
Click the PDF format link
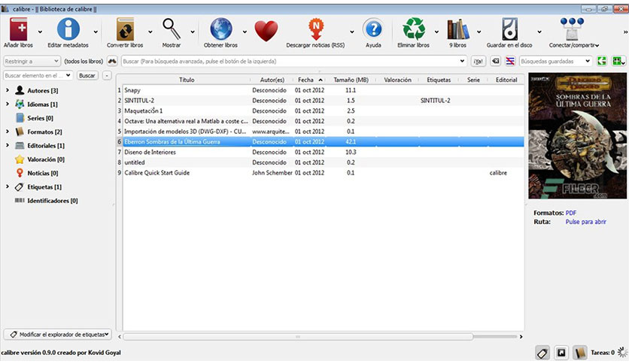point(571,213)
